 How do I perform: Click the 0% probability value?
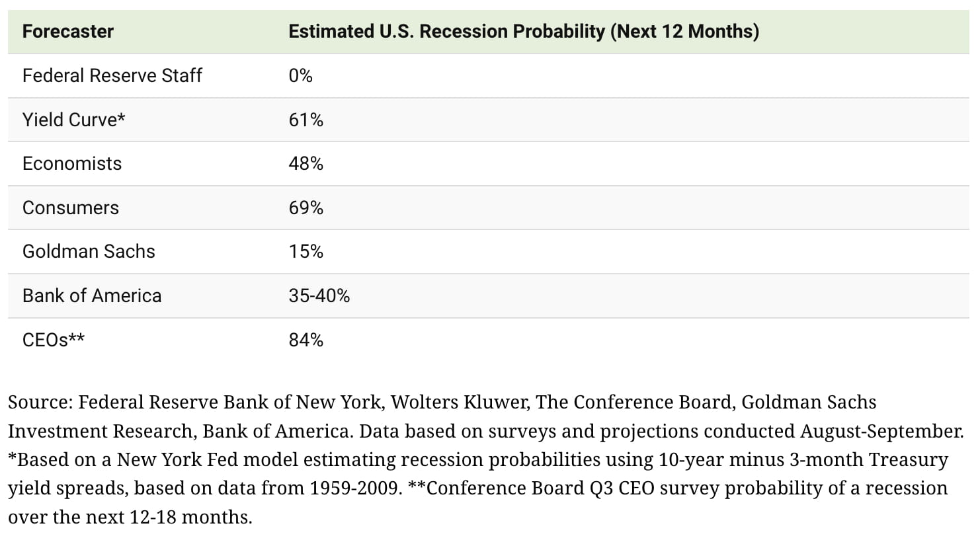[x=300, y=75]
